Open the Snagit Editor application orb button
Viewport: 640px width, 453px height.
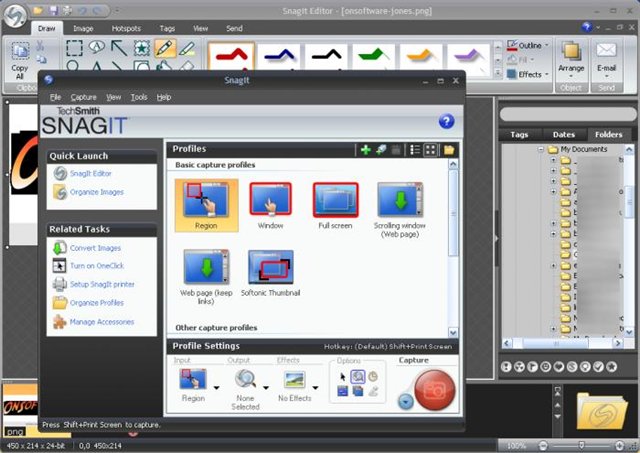(x=15, y=16)
